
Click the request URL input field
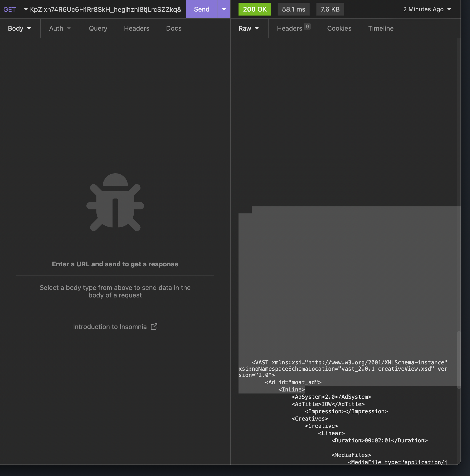(x=106, y=9)
